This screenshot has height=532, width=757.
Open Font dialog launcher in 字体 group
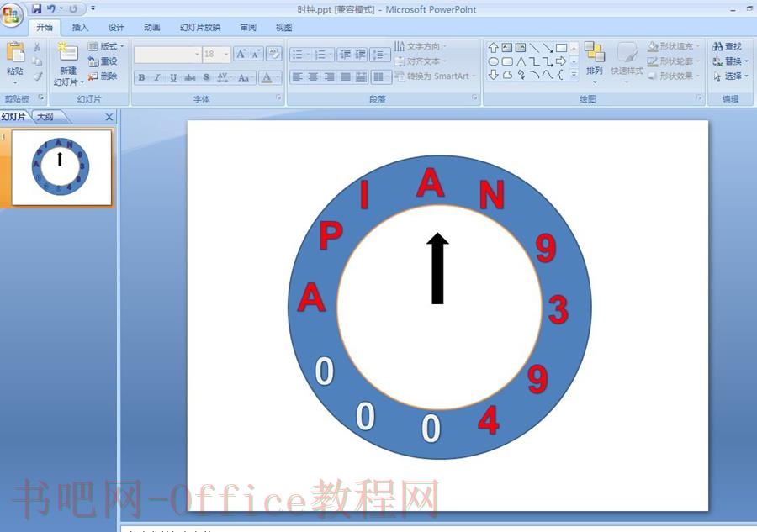278,97
